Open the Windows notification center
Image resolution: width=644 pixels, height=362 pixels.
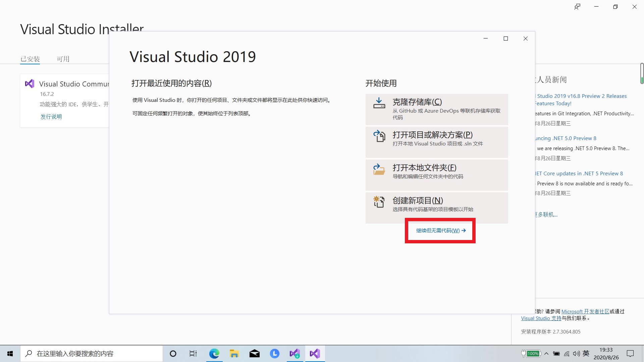pyautogui.click(x=630, y=354)
